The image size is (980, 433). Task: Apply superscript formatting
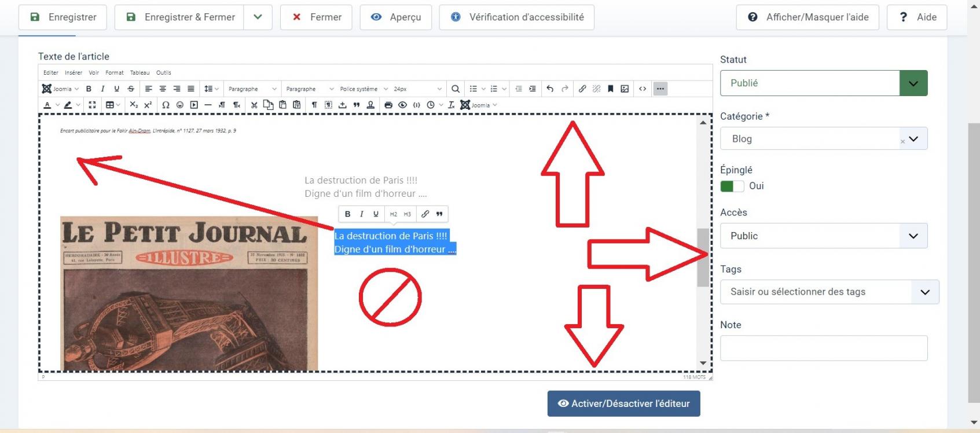pos(148,105)
